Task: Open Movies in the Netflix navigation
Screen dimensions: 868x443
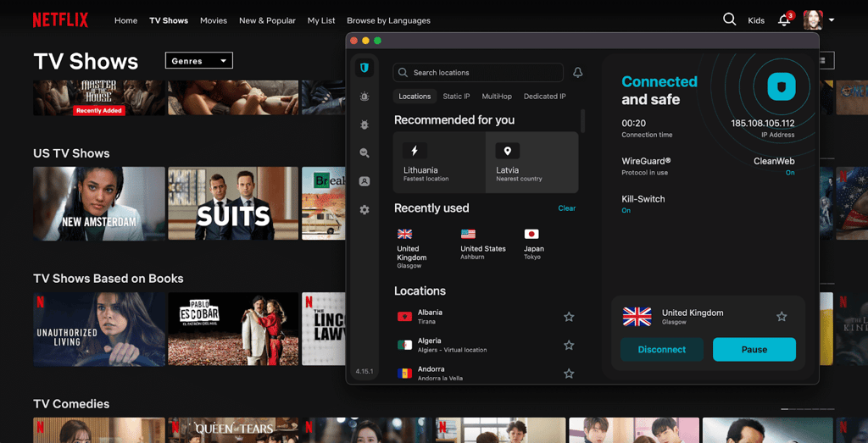Action: point(214,20)
